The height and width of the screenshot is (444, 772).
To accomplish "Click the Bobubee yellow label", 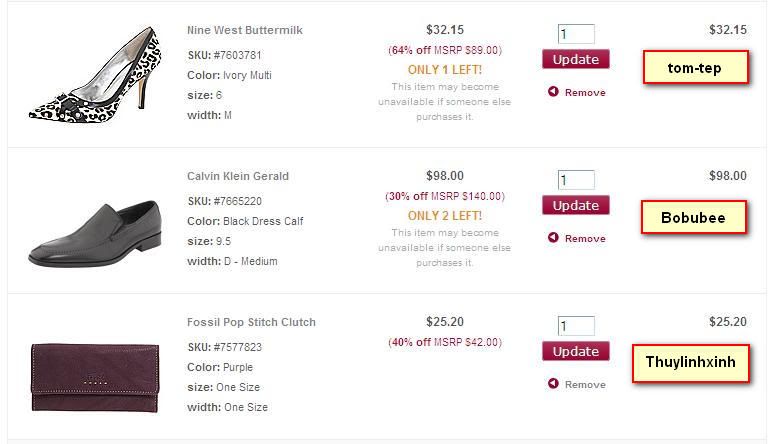I will coord(694,217).
